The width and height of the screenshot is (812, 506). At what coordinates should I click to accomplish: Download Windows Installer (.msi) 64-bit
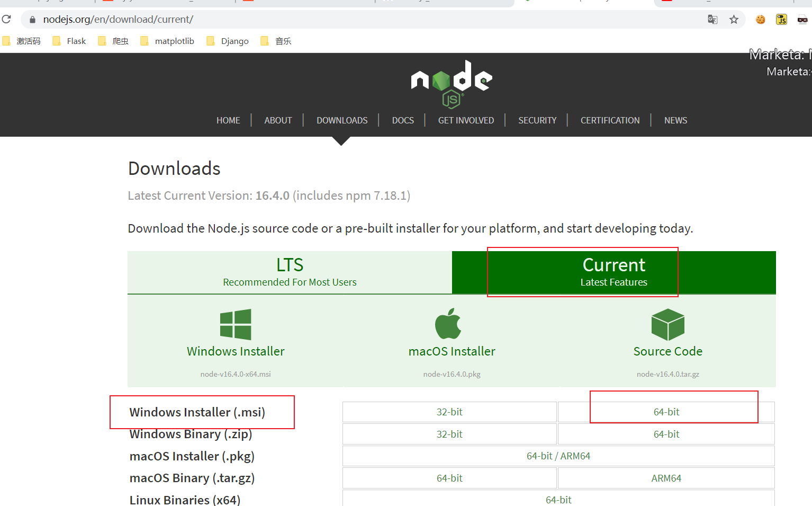click(666, 412)
